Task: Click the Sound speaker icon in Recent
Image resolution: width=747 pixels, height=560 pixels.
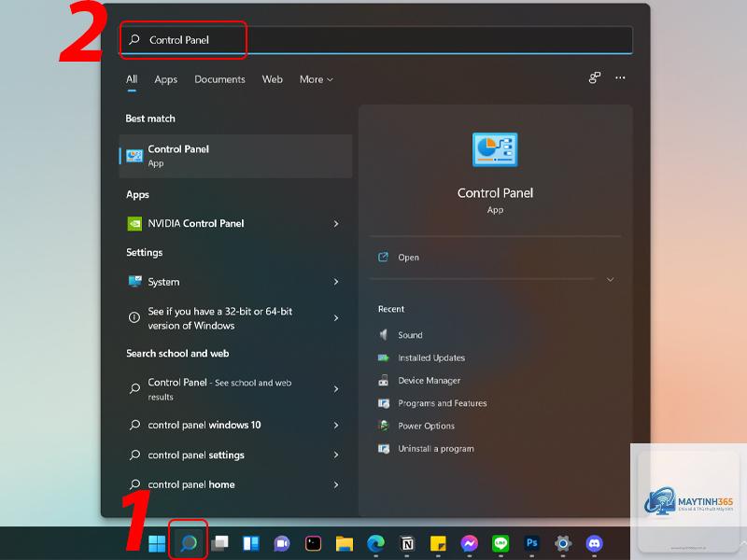Action: pos(384,335)
